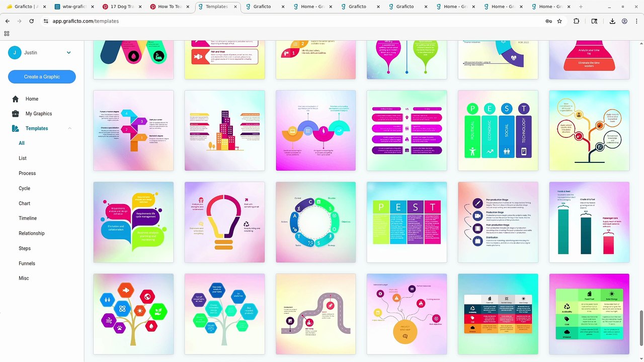This screenshot has width=644, height=362.
Task: Filter templates by Timeline
Action: 28,218
